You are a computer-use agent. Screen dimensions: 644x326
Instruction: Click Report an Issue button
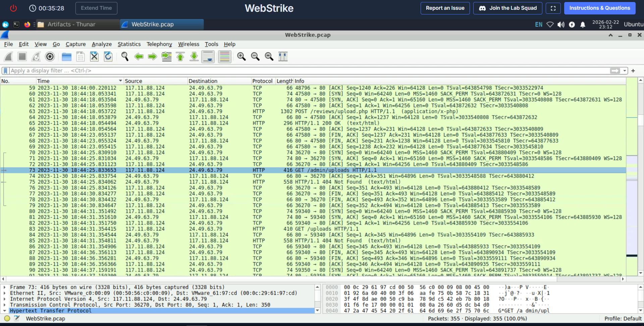tap(445, 8)
